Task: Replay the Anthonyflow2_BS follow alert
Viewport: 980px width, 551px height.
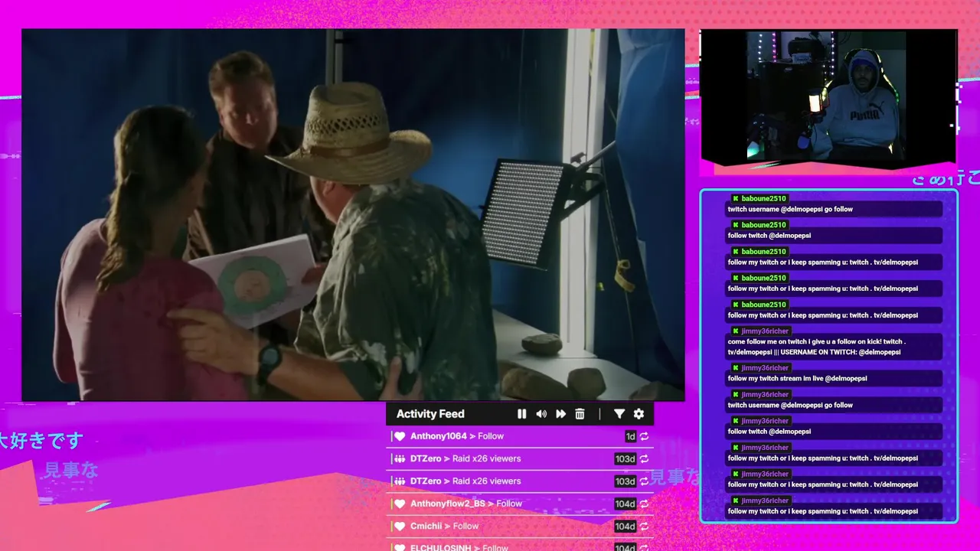Action: click(x=645, y=504)
